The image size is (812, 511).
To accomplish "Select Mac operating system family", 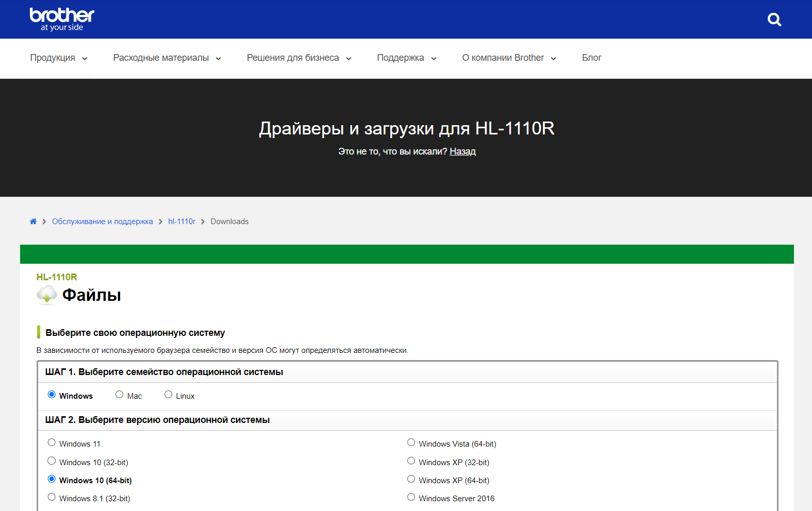I will 119,395.
